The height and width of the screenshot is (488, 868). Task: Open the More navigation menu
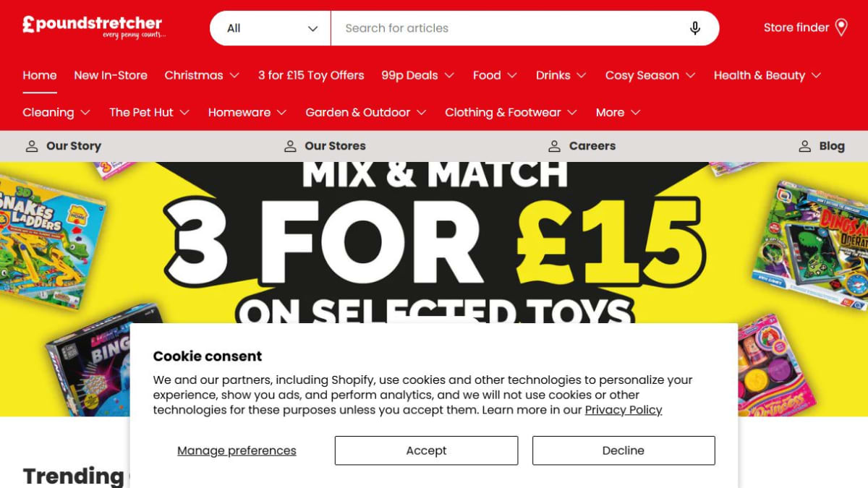618,113
